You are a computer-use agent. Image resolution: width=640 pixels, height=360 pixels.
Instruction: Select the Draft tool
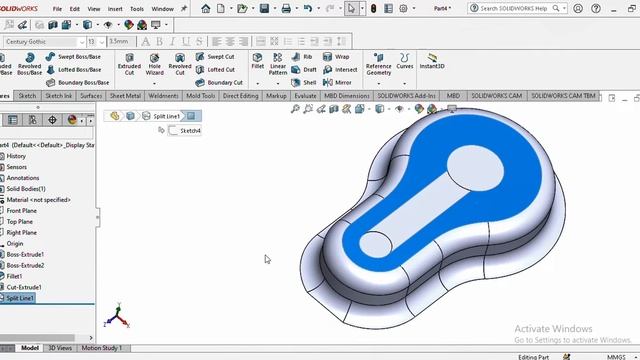tap(304, 70)
